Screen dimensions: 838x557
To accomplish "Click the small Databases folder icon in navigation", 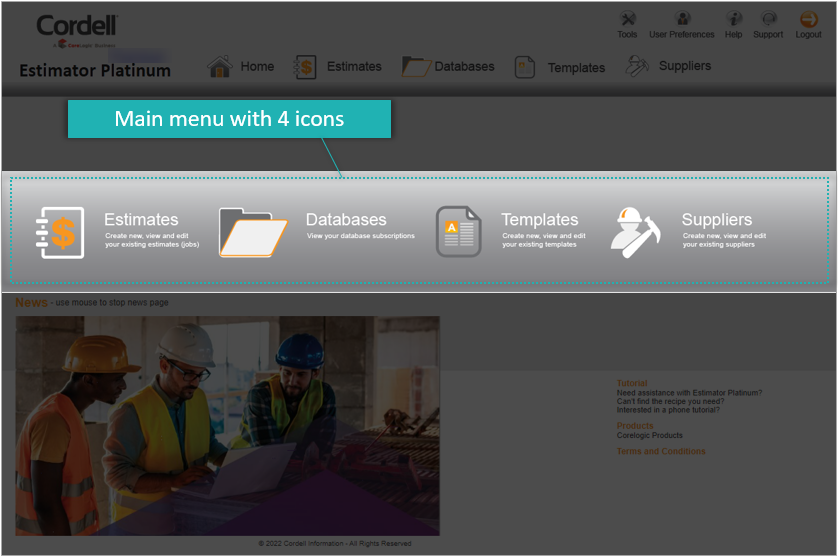I will pos(416,67).
